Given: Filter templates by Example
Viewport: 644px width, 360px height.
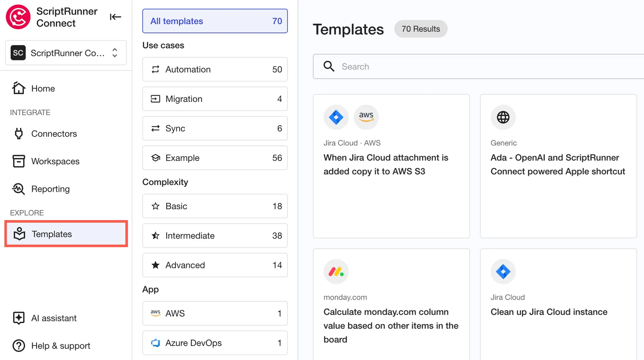Looking at the screenshot, I should 215,158.
